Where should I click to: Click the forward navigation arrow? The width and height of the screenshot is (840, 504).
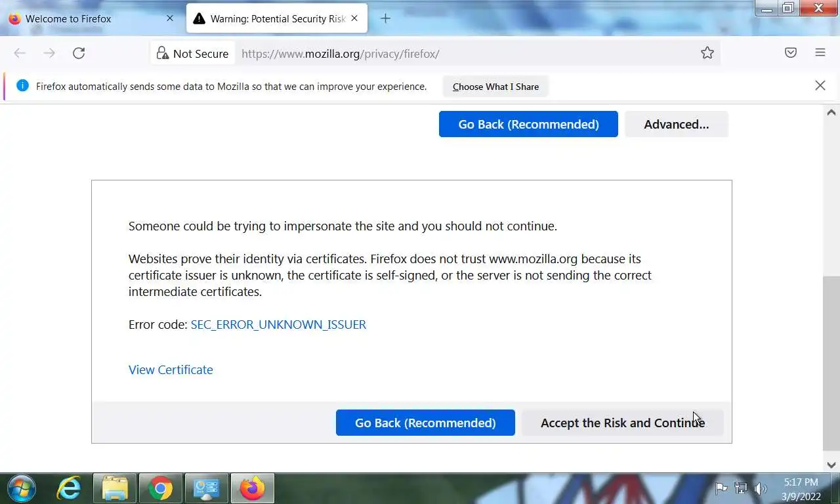click(49, 53)
